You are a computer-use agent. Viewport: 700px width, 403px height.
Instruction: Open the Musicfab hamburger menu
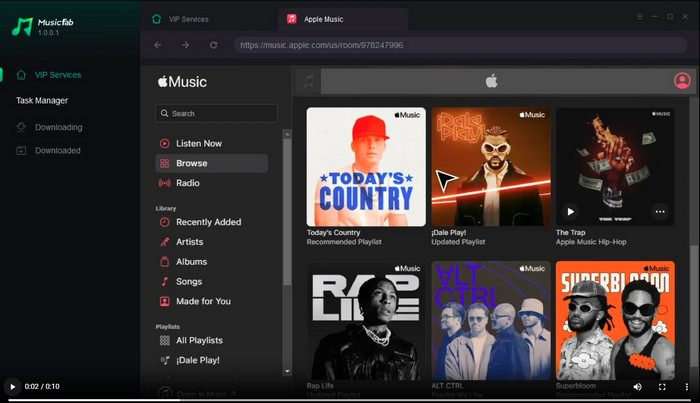(639, 17)
